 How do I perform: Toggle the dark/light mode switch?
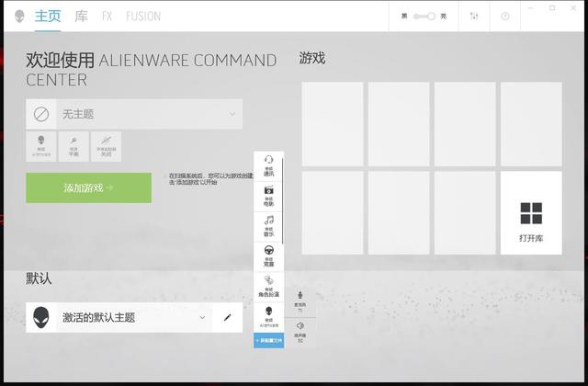point(424,17)
